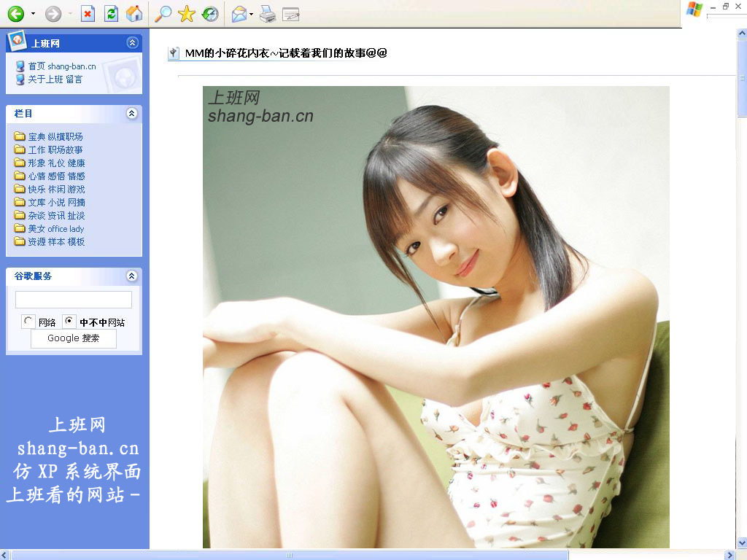Click the vertical scrollbar thumb
This screenshot has width=747, height=560.
click(742, 78)
